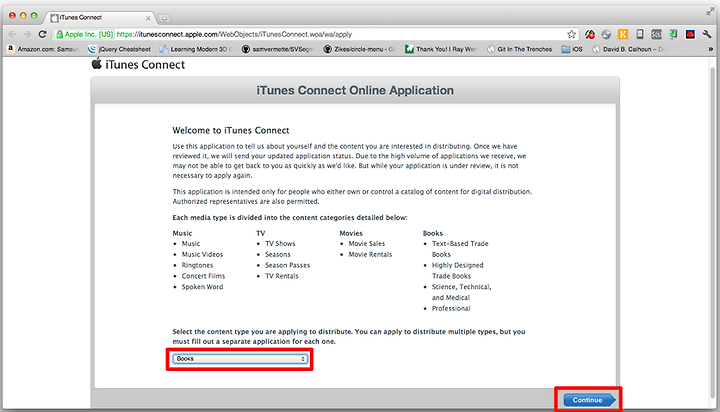
Task: Open the red-dot blocker extension icon
Action: coord(590,34)
